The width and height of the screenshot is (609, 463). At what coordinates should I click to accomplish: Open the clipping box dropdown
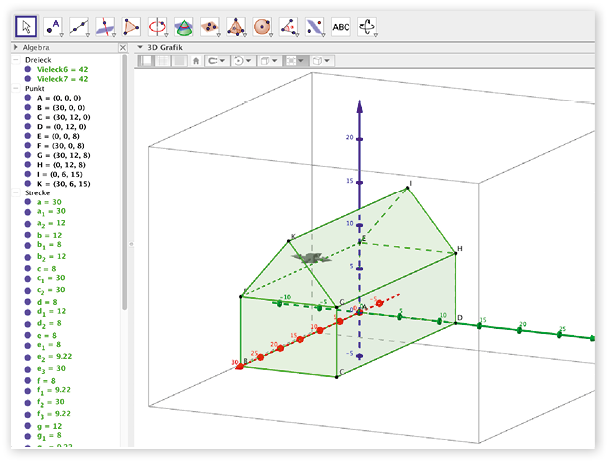(x=295, y=61)
